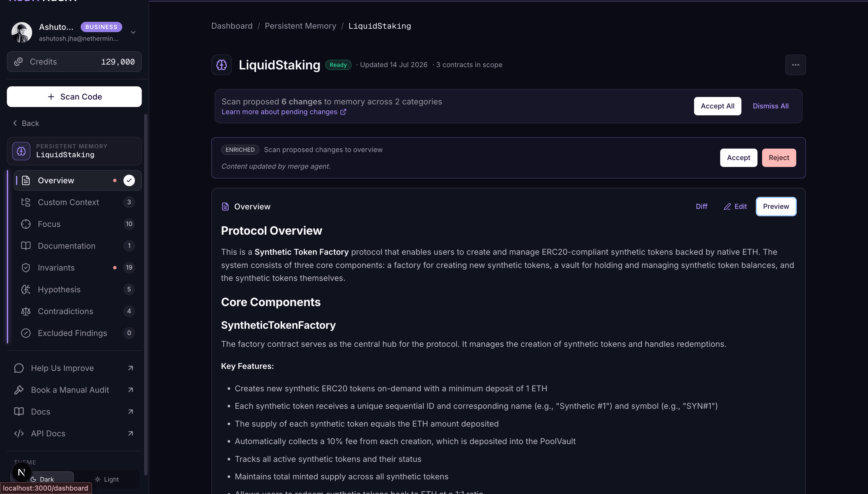
Task: Go to Persistent Memory breadcrumb
Action: [301, 26]
